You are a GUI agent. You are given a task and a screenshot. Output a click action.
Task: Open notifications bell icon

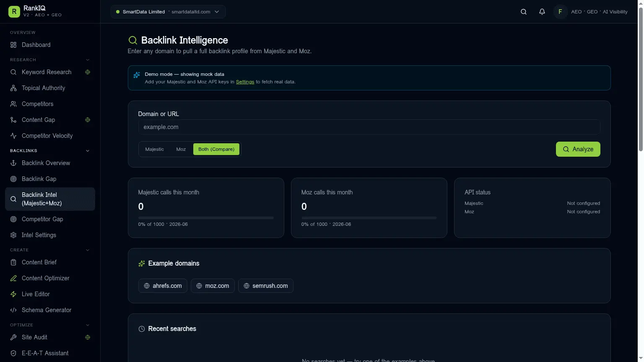[542, 12]
